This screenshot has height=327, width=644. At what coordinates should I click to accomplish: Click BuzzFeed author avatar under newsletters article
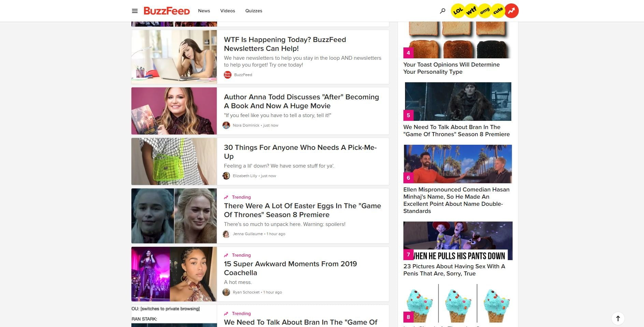point(228,75)
